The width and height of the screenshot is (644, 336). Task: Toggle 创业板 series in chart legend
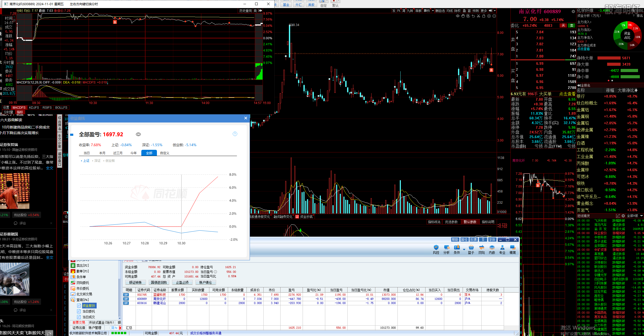109,161
